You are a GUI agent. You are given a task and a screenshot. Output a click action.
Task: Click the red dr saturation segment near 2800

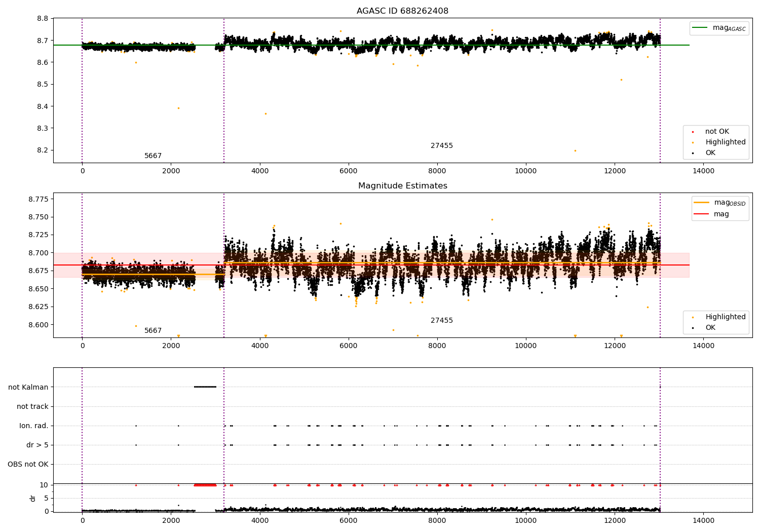(205, 485)
